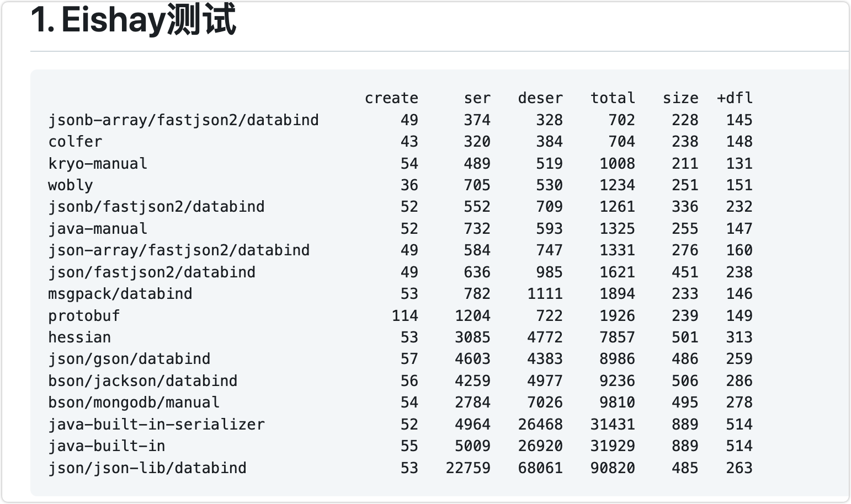Viewport: 851px width, 504px height.
Task: Click total value 9236 in bson/jackson row
Action: point(617,381)
